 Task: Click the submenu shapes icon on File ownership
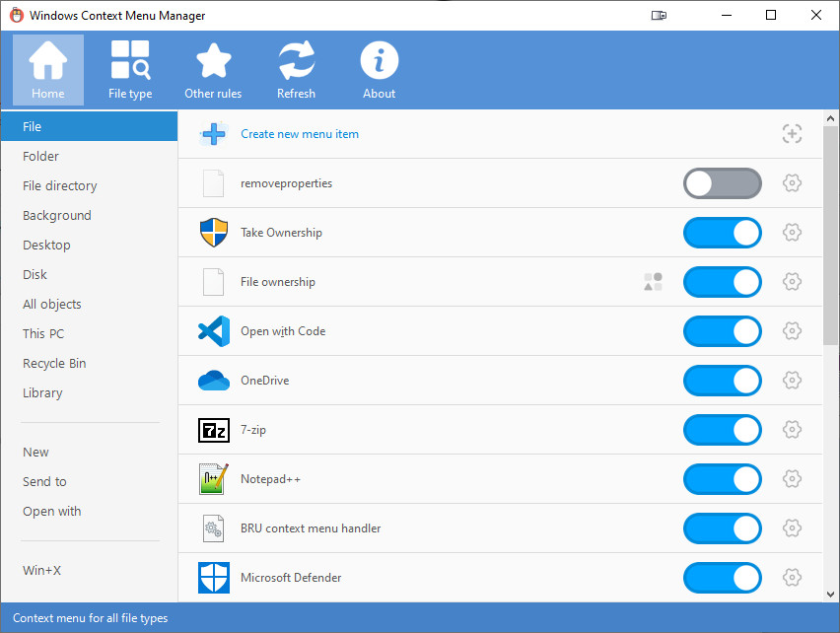(x=653, y=282)
